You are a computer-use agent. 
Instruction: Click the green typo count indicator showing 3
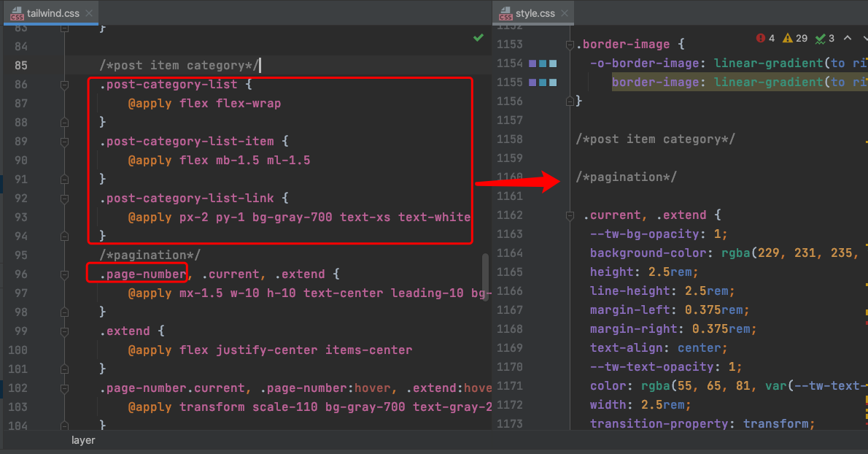[825, 38]
